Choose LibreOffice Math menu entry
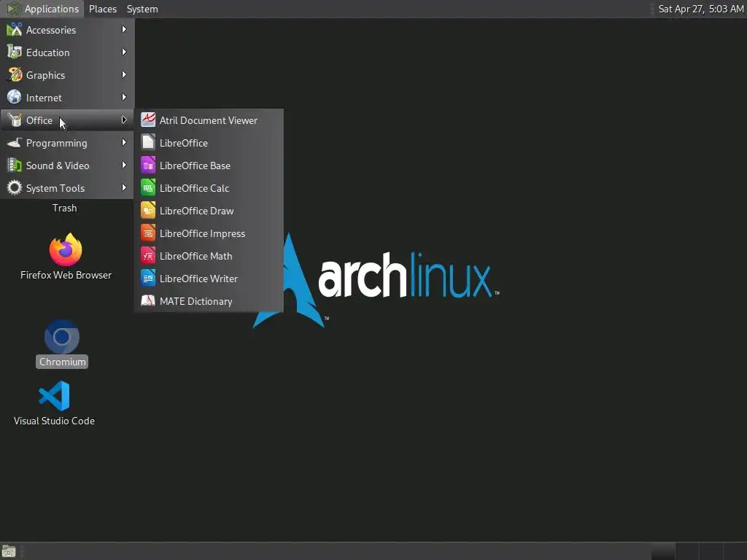The width and height of the screenshot is (747, 560). pyautogui.click(x=209, y=256)
